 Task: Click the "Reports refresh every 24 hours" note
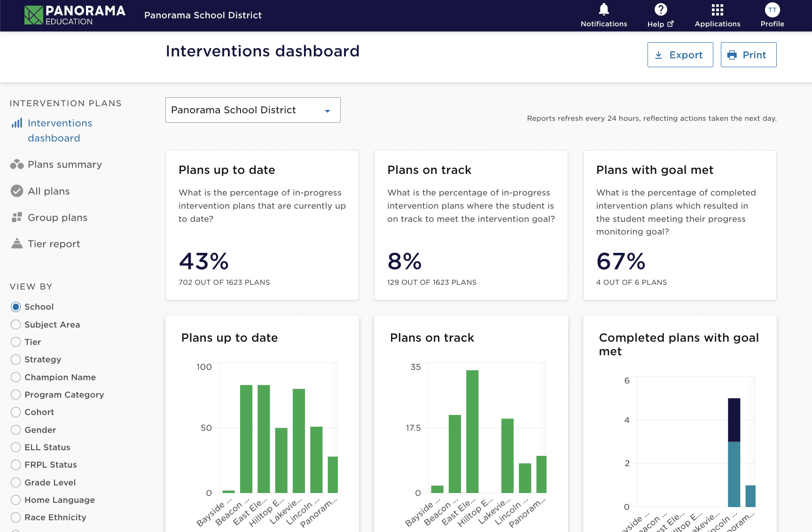click(652, 118)
